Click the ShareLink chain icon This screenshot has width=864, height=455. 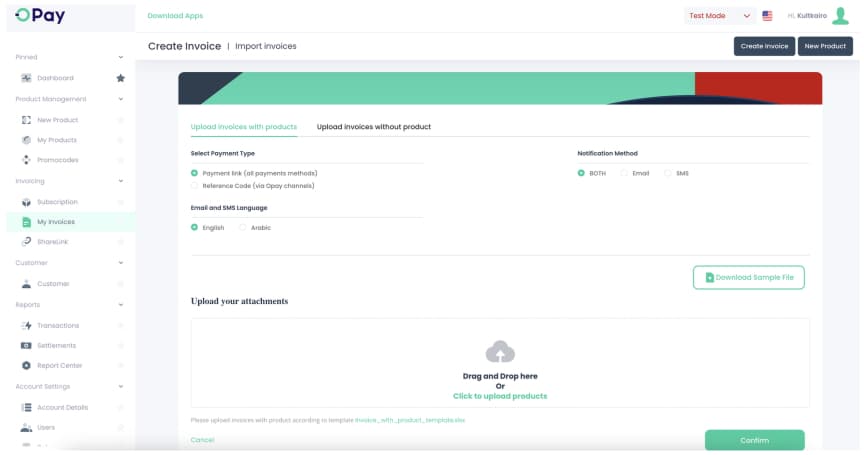pyautogui.click(x=26, y=242)
